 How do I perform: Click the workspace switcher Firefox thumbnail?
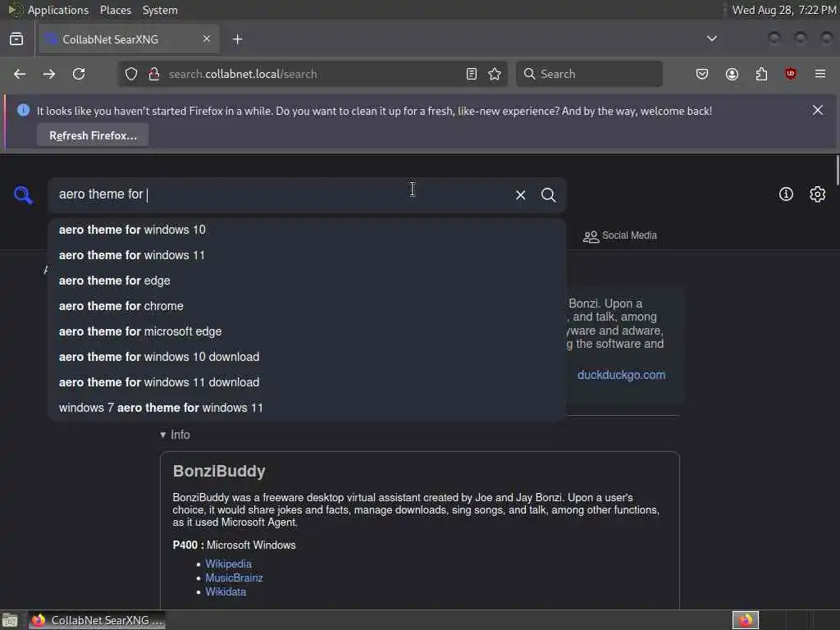coord(746,620)
